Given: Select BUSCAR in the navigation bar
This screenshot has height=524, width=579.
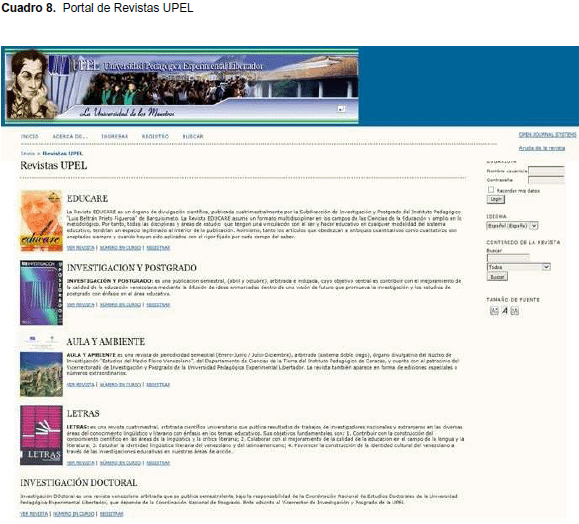Looking at the screenshot, I should pos(193,136).
